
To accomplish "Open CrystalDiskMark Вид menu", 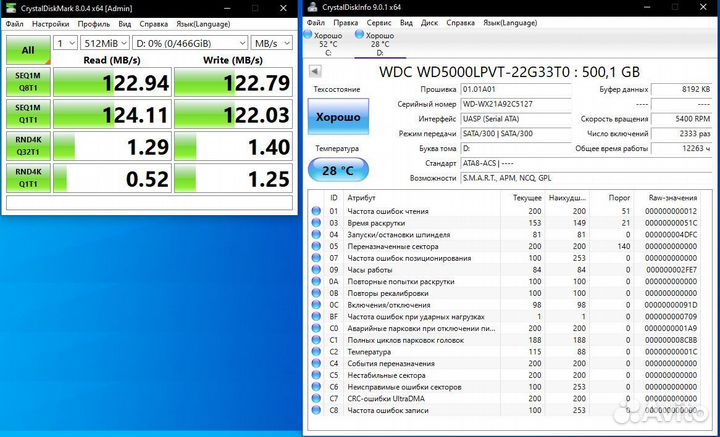I will point(124,24).
